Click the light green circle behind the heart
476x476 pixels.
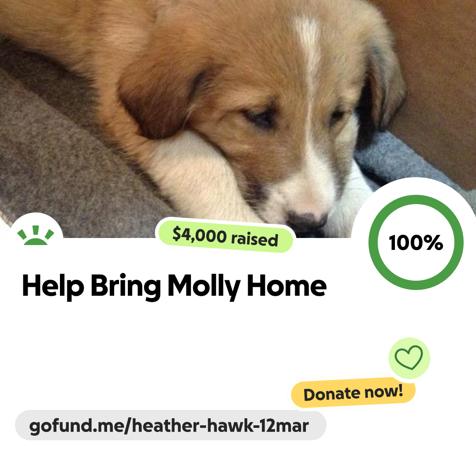(x=409, y=358)
